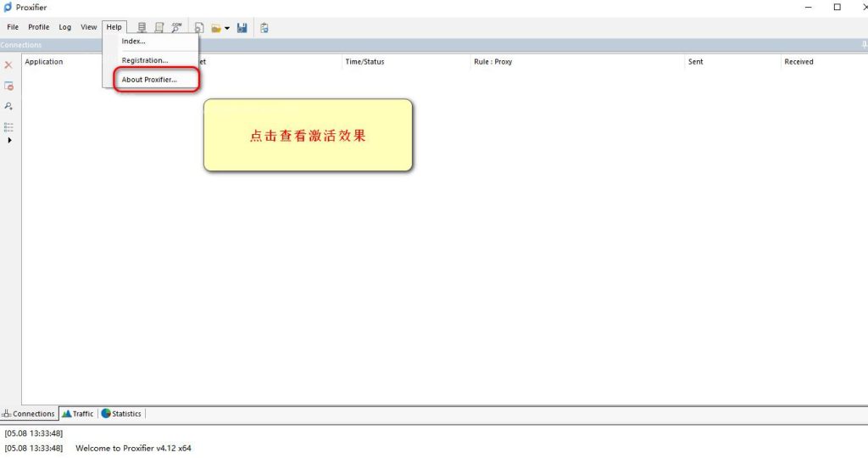Click the open profile folder icon
Image resolution: width=868 pixels, height=458 pixels.
click(216, 28)
